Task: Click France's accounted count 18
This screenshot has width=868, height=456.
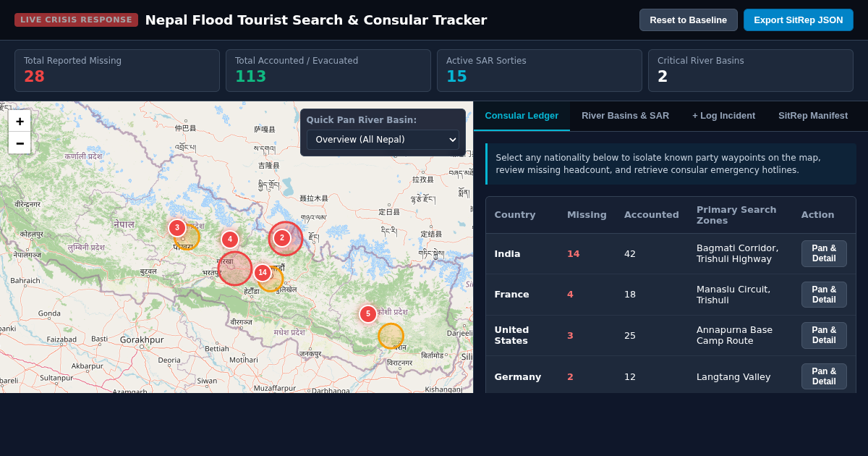Action: 630,295
